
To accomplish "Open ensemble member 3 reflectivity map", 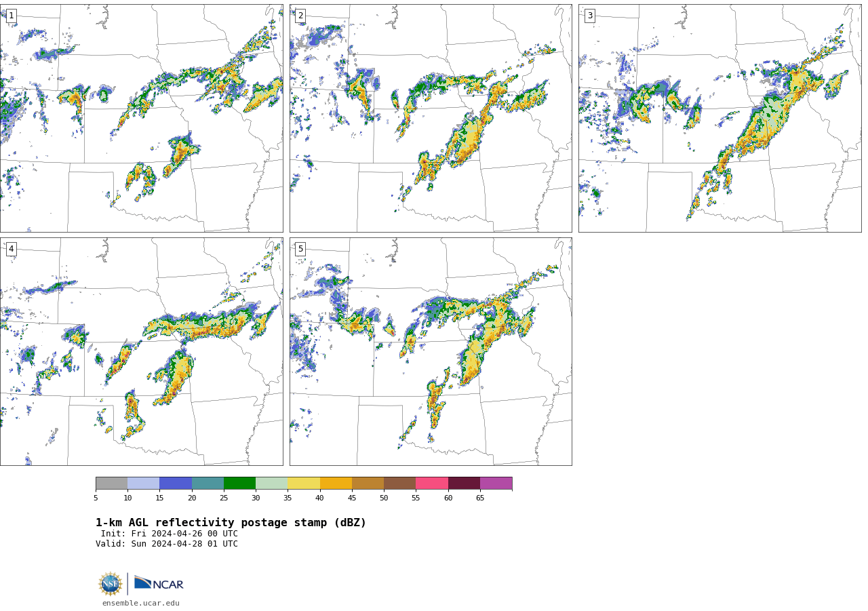I will 719,118.
